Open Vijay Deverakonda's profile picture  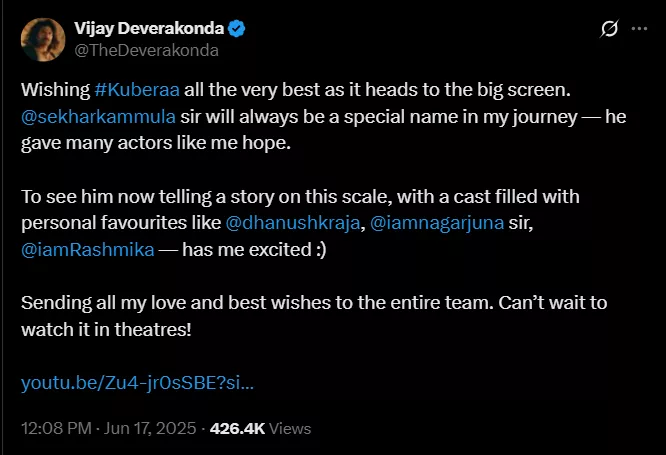[41, 36]
